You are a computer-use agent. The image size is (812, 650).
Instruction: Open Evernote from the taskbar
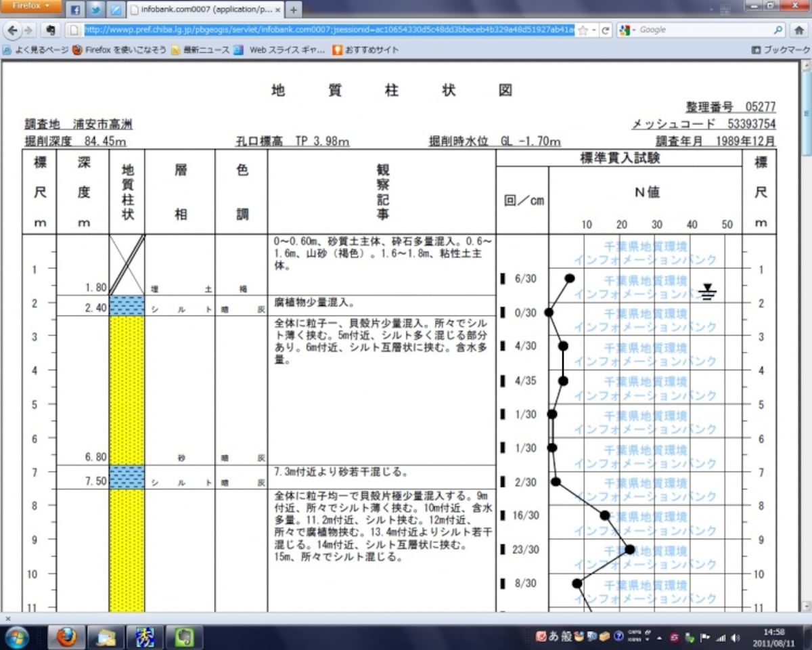click(x=185, y=636)
